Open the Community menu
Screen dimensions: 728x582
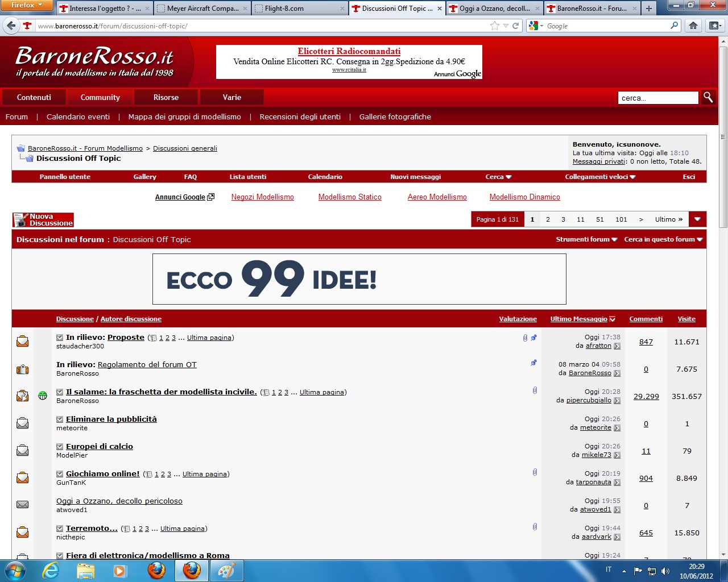[x=100, y=97]
